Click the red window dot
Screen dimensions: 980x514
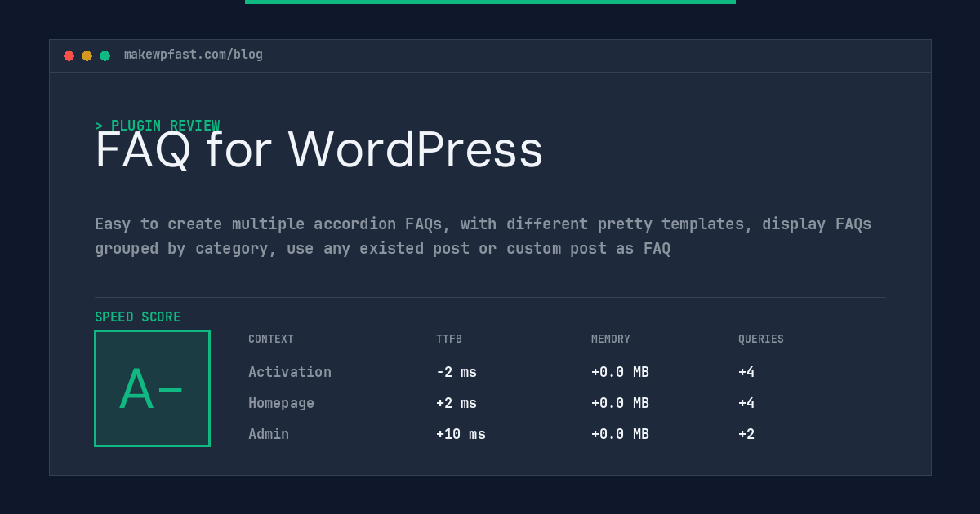tap(69, 55)
